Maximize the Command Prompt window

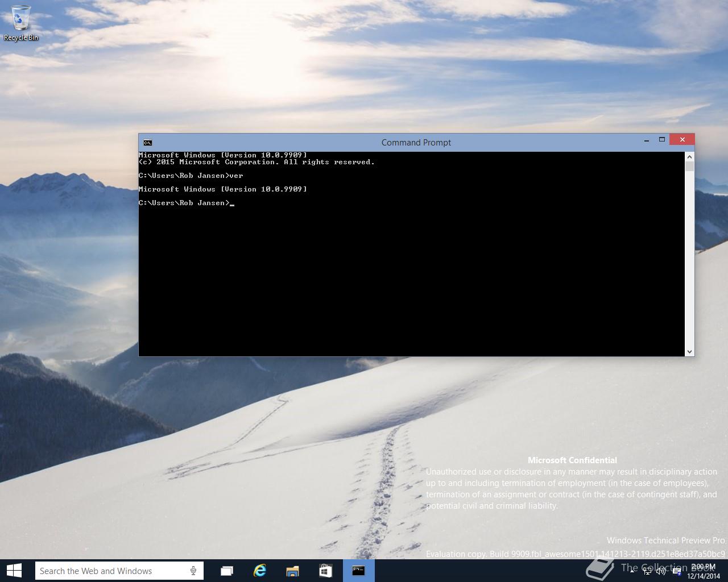[662, 140]
